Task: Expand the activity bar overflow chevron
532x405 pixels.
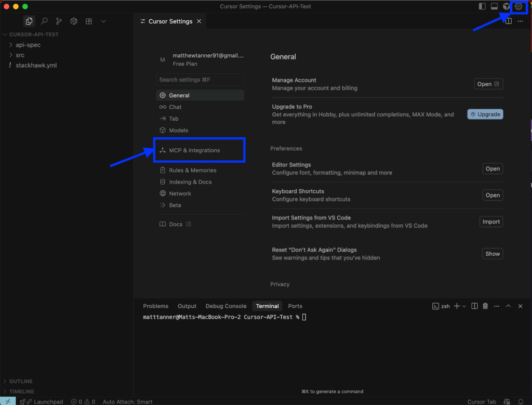Action: coord(103,21)
